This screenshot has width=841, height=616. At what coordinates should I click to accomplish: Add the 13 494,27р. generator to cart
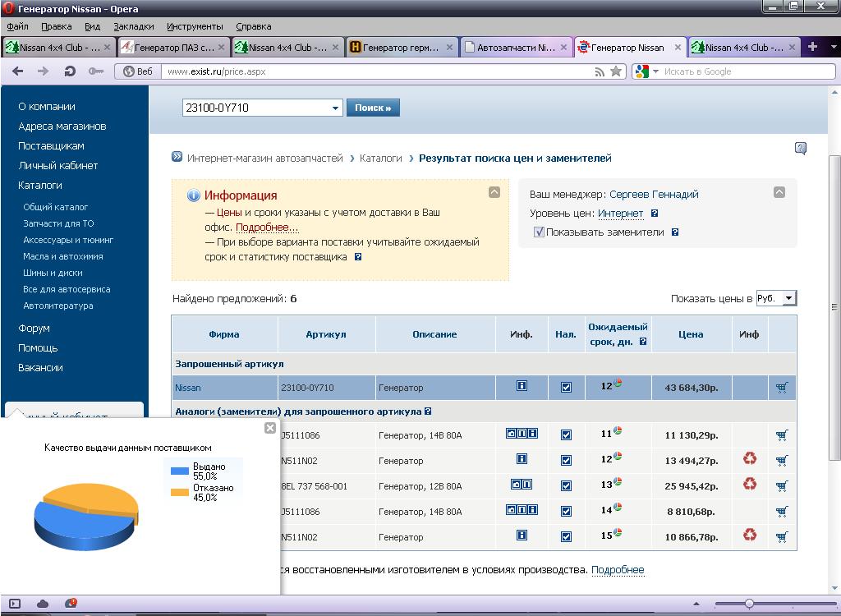click(782, 460)
